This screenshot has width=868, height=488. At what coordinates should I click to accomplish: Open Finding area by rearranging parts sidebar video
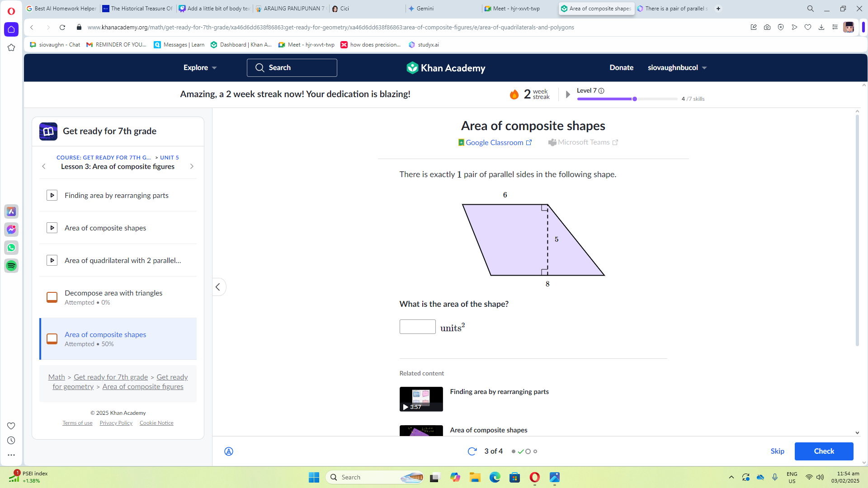coord(118,195)
